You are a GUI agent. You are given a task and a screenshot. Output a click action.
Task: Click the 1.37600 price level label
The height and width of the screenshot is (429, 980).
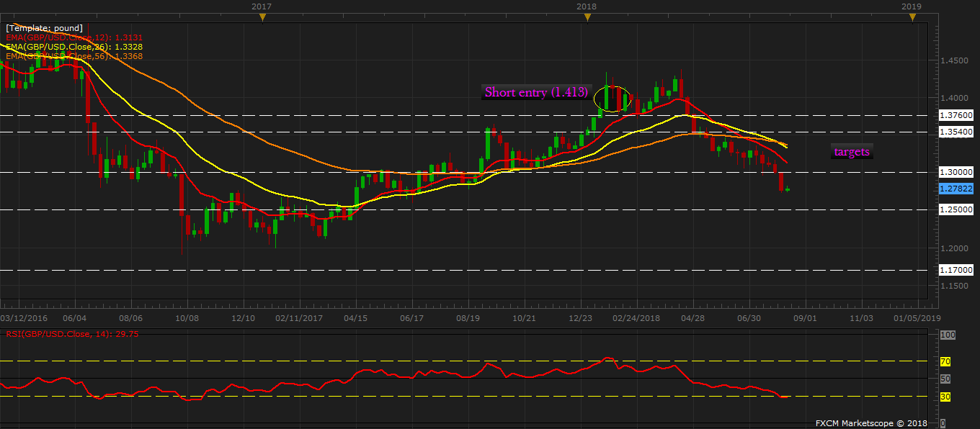(x=956, y=115)
